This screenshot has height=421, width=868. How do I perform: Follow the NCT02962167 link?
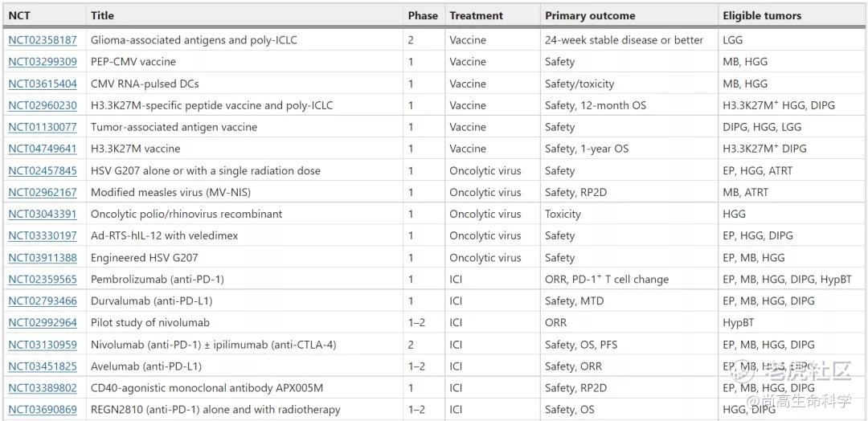tap(43, 192)
